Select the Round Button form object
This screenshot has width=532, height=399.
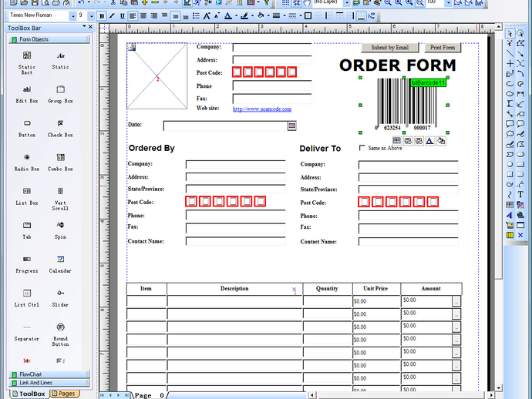[60, 335]
